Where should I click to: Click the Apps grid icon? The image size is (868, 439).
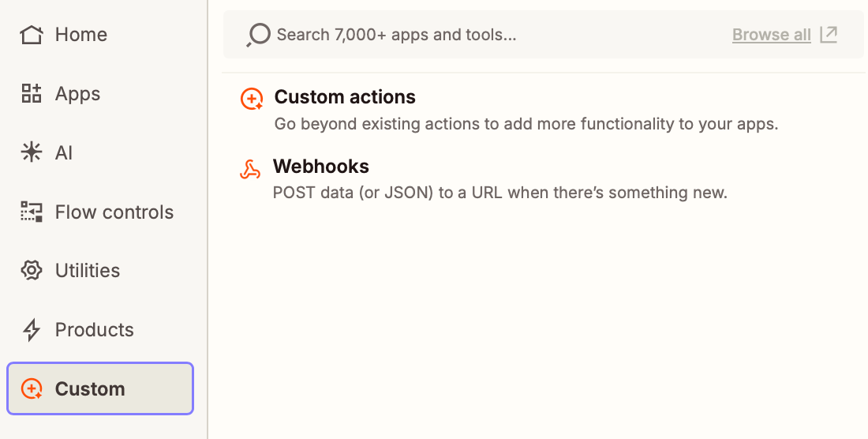32,94
